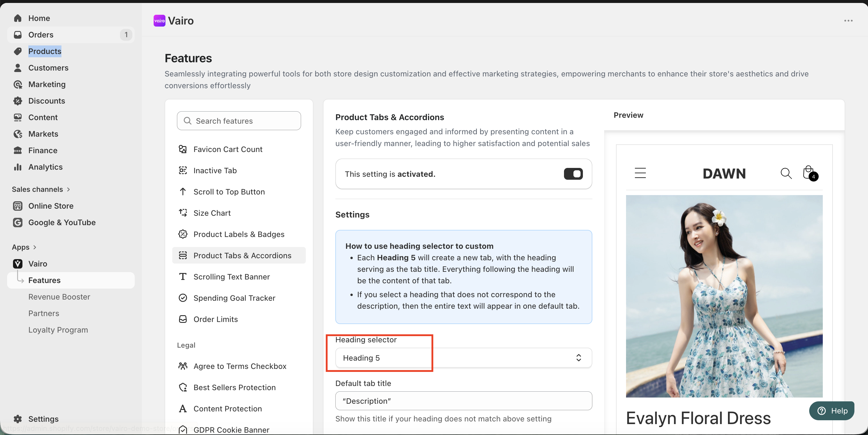Click the Search features input field

click(238, 121)
